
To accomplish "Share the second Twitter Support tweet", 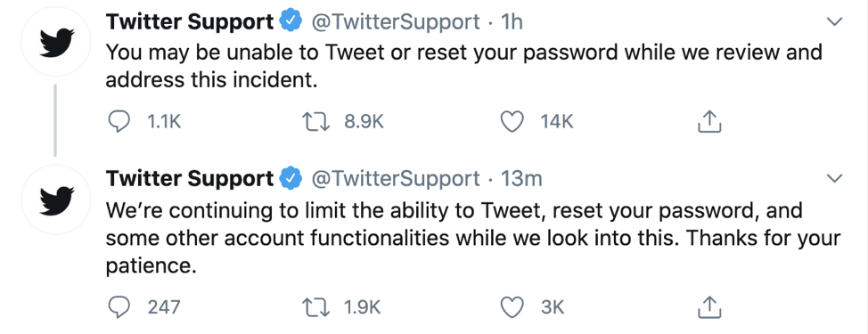I will (x=709, y=307).
